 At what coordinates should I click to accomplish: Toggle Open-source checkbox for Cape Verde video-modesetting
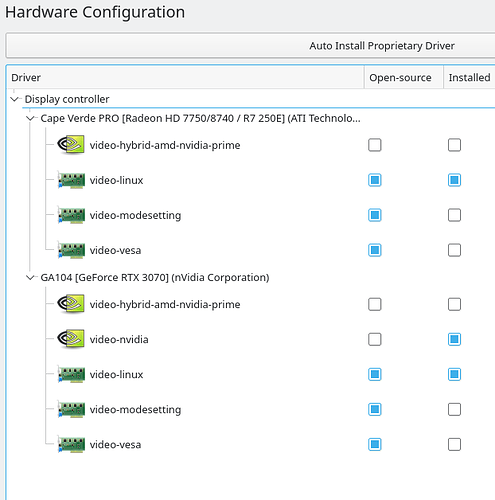tap(375, 215)
